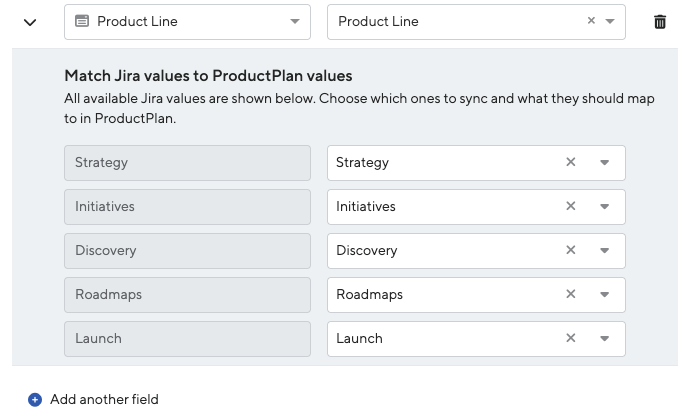Open the Strategy value dropdown arrow

tap(605, 162)
